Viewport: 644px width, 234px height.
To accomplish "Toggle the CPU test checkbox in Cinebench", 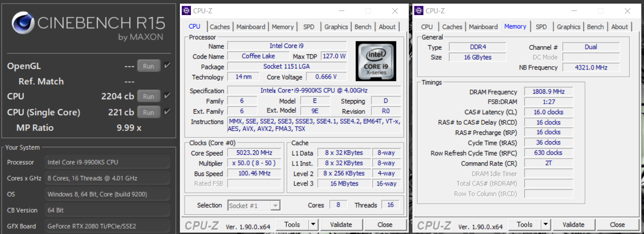I will point(167,96).
